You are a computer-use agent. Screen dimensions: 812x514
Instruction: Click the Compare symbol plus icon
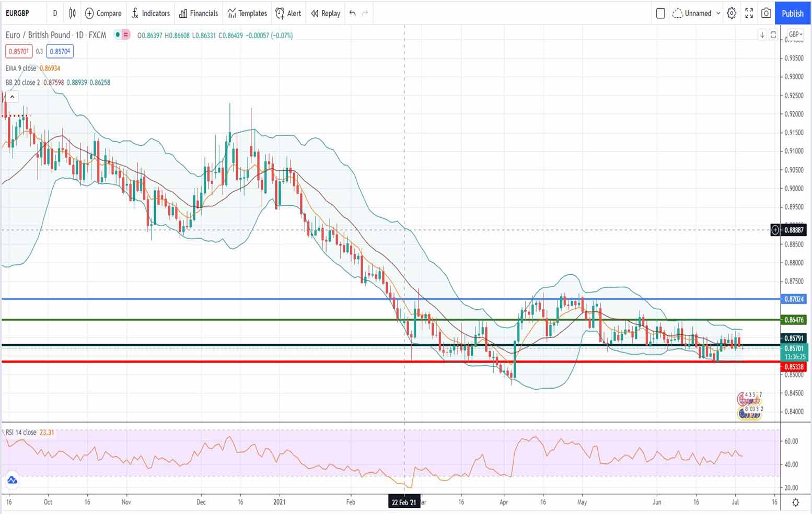(x=89, y=13)
